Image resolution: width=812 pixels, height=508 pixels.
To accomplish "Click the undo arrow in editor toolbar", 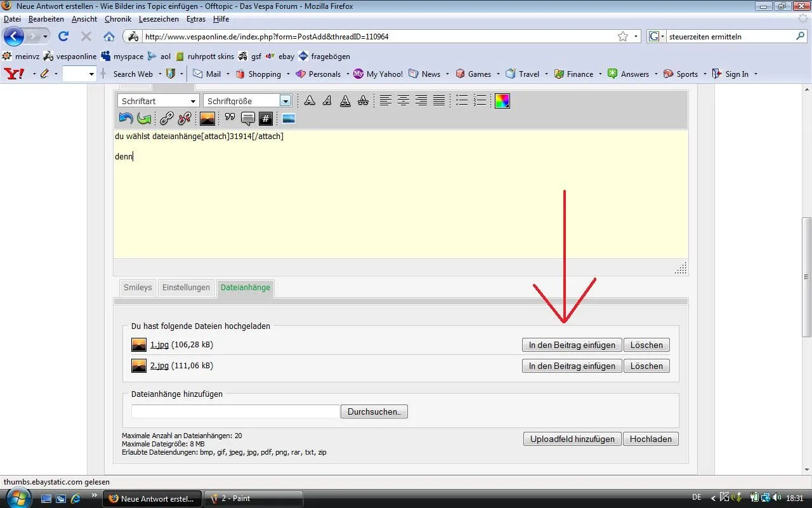I will (126, 118).
